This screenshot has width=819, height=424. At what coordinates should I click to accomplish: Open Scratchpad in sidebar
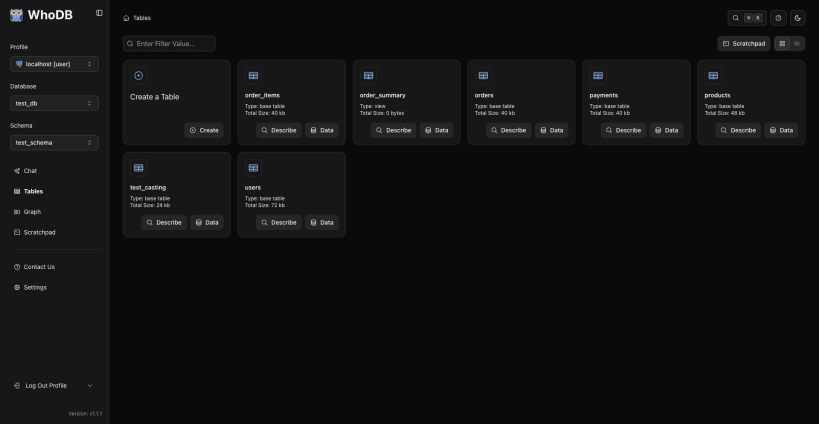click(x=39, y=232)
